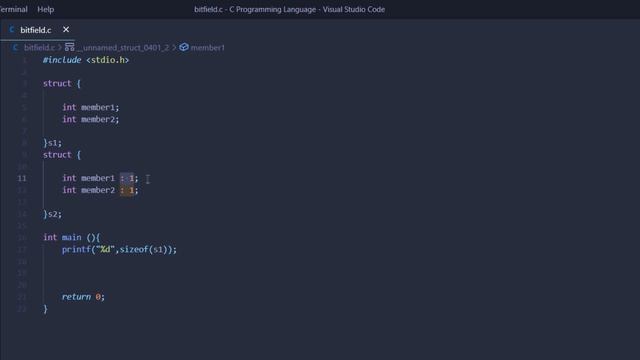Click the }s2; declaration
640x360 pixels.
click(52, 214)
